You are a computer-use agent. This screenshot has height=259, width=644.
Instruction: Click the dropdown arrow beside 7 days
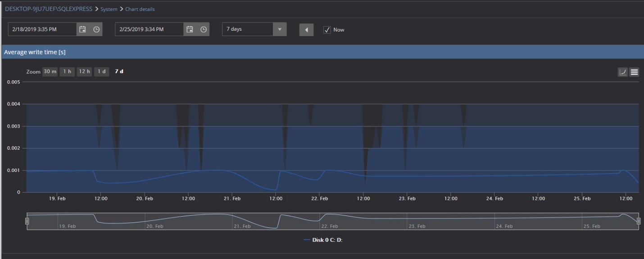[280, 29]
